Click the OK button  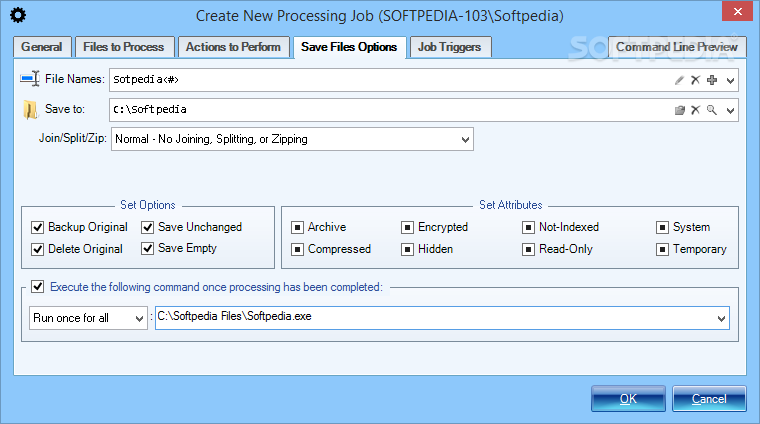pyautogui.click(x=628, y=399)
